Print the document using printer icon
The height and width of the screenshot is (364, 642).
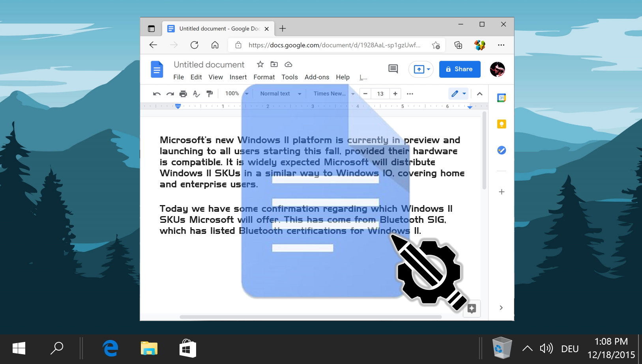pyautogui.click(x=183, y=94)
